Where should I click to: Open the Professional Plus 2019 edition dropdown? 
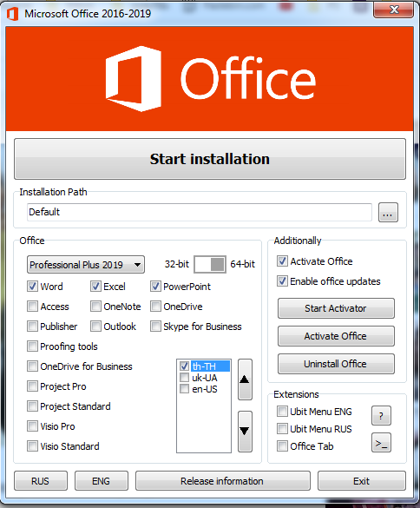86,265
